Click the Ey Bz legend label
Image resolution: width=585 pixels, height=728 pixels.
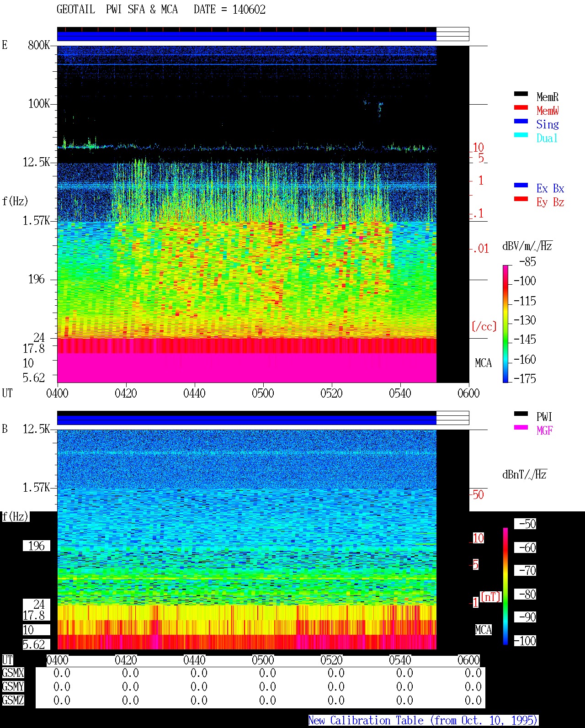click(550, 202)
